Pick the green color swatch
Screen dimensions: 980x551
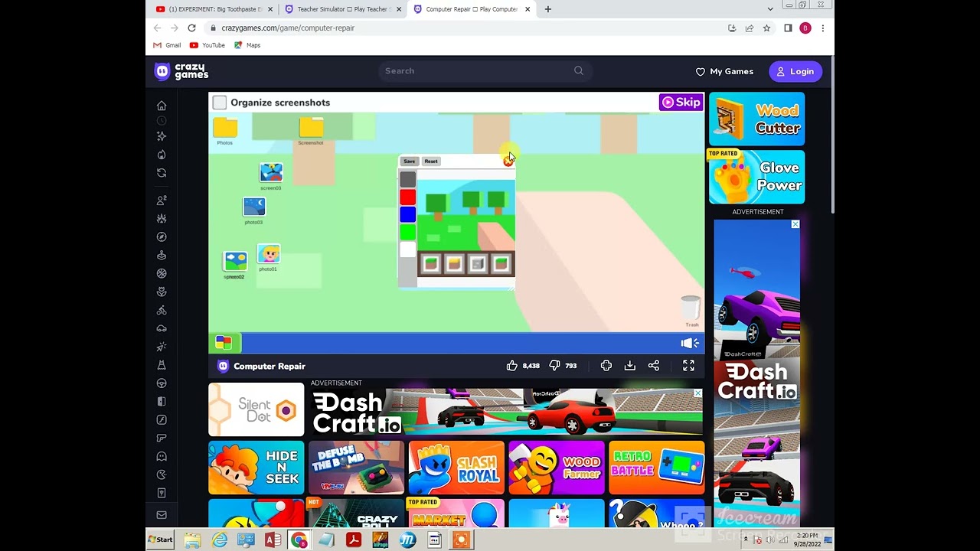coord(407,232)
